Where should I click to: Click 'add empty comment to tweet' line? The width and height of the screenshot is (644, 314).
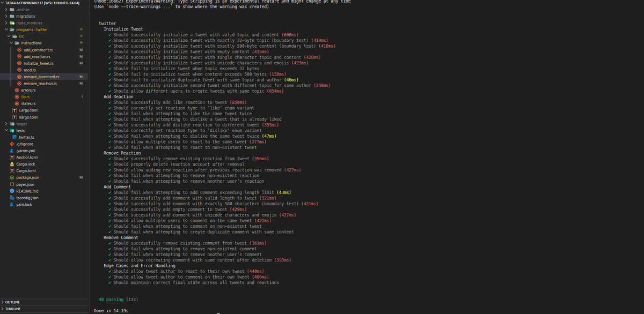click(177, 210)
